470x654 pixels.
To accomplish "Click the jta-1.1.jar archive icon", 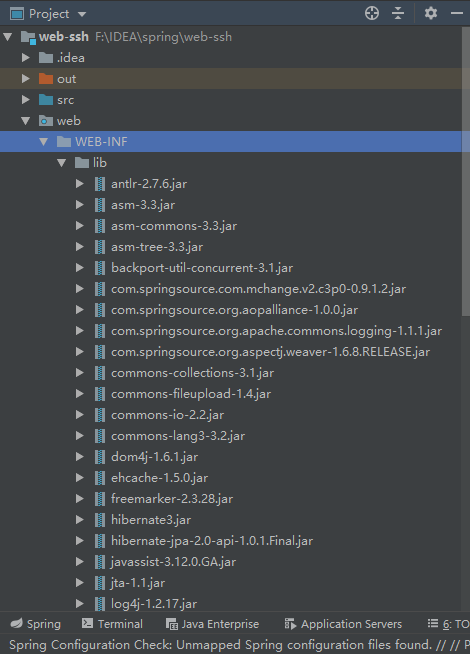I will tap(100, 583).
